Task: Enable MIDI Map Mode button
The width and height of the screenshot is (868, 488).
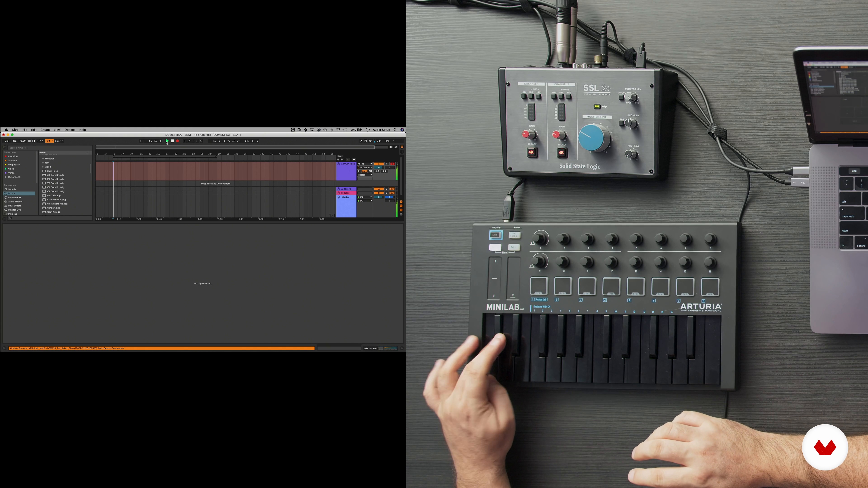Action: (379, 141)
